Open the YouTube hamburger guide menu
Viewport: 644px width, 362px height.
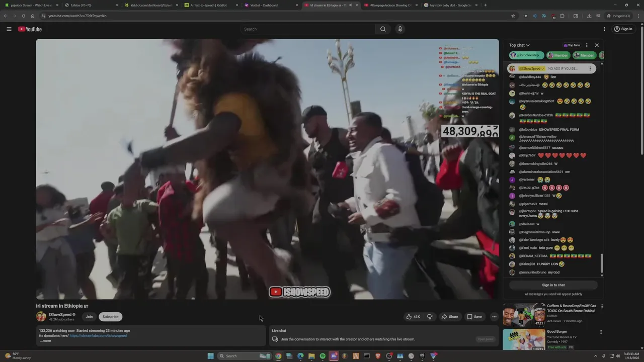coord(9,29)
